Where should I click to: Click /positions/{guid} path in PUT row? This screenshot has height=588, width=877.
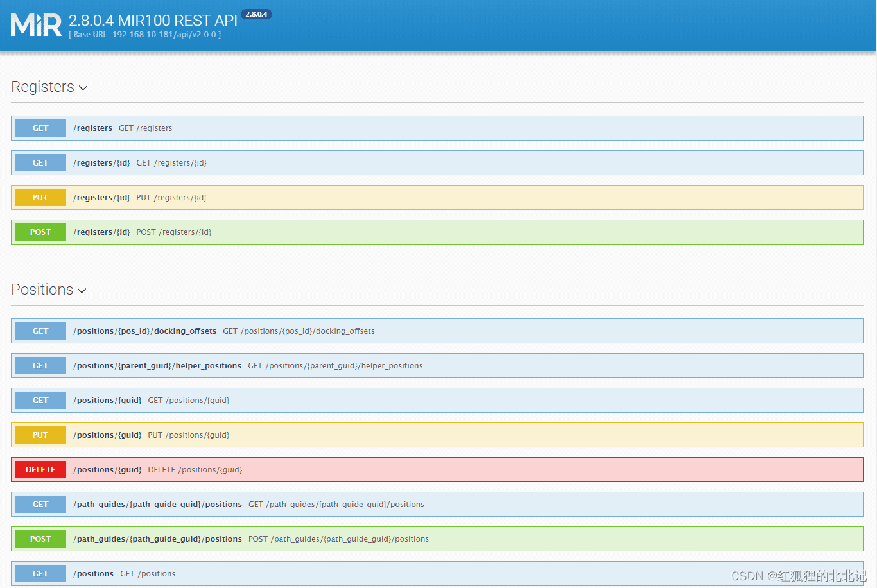point(107,435)
